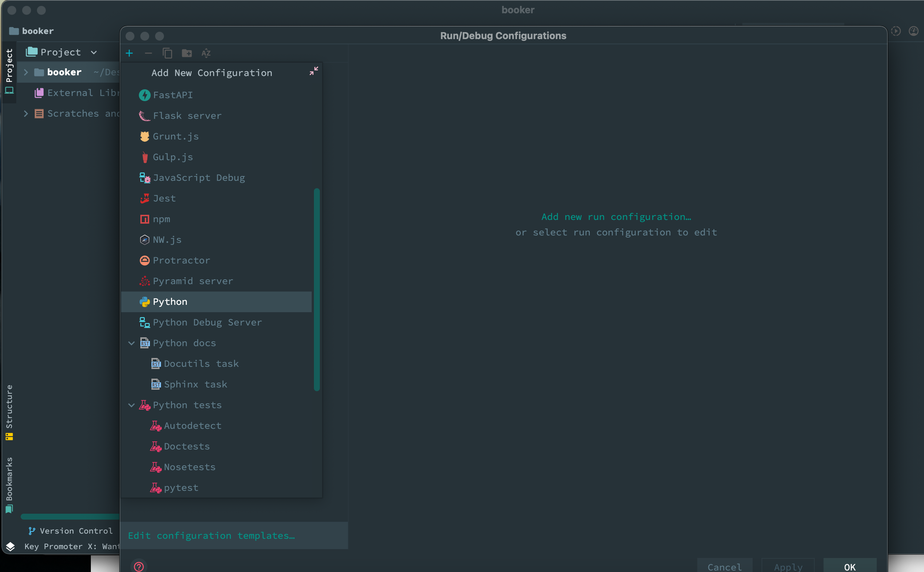The height and width of the screenshot is (572, 924).
Task: Click Edit configuration templates link
Action: point(211,535)
